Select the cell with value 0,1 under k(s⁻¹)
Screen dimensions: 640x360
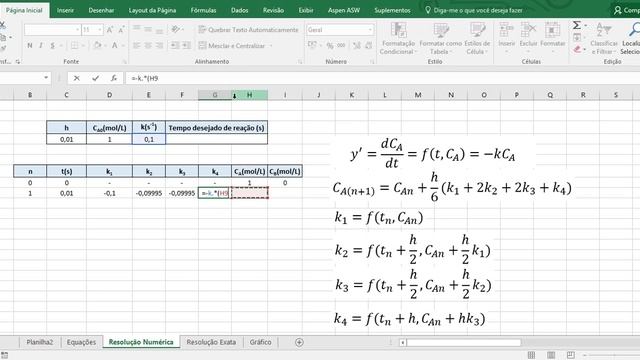pyautogui.click(x=149, y=139)
